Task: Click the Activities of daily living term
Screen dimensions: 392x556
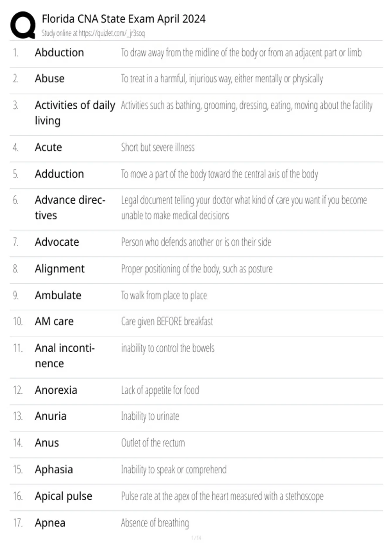Action: click(75, 113)
